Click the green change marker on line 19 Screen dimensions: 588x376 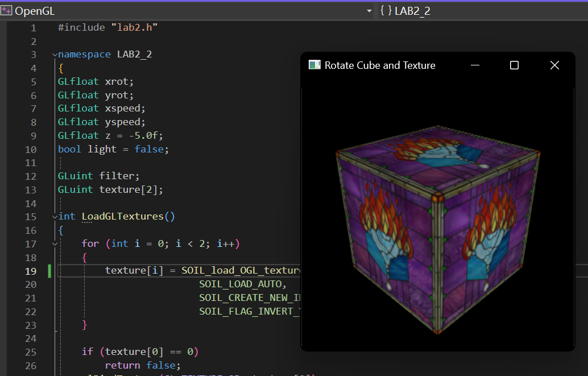[49, 271]
